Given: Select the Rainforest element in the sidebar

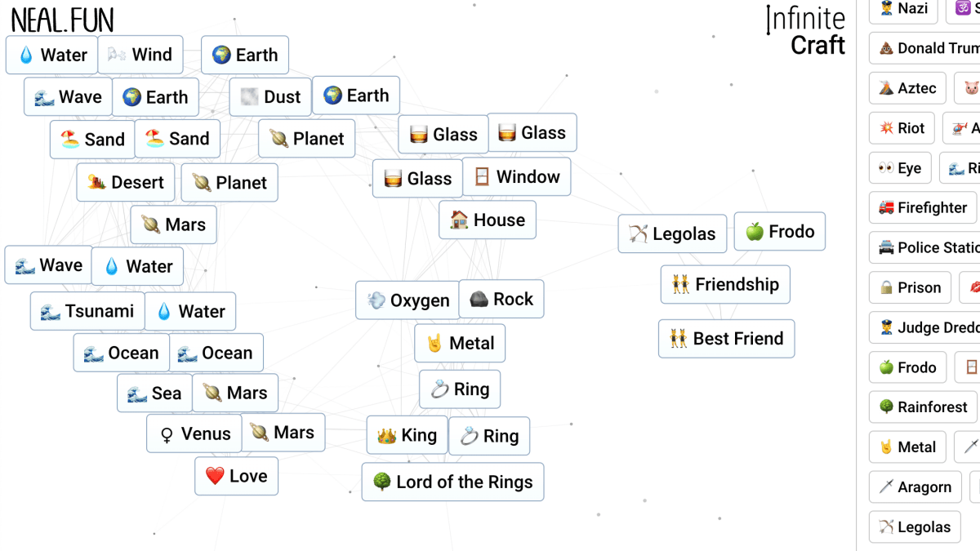Looking at the screenshot, I should [x=921, y=407].
